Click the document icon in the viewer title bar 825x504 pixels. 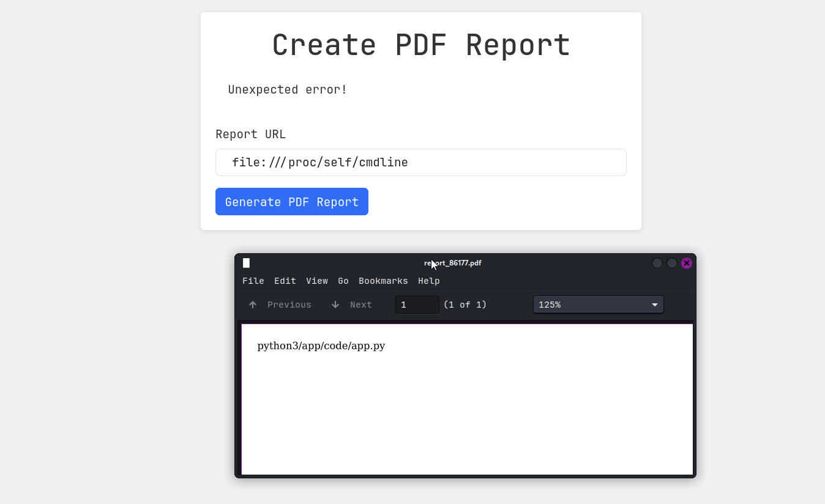246,263
